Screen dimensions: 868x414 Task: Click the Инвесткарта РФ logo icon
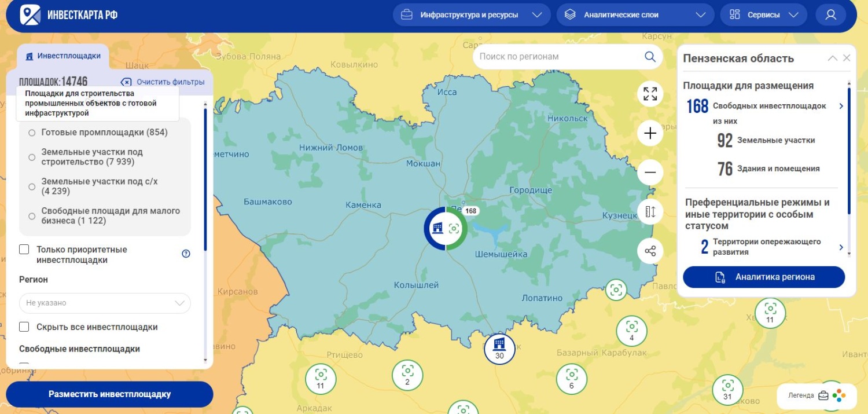coord(30,15)
